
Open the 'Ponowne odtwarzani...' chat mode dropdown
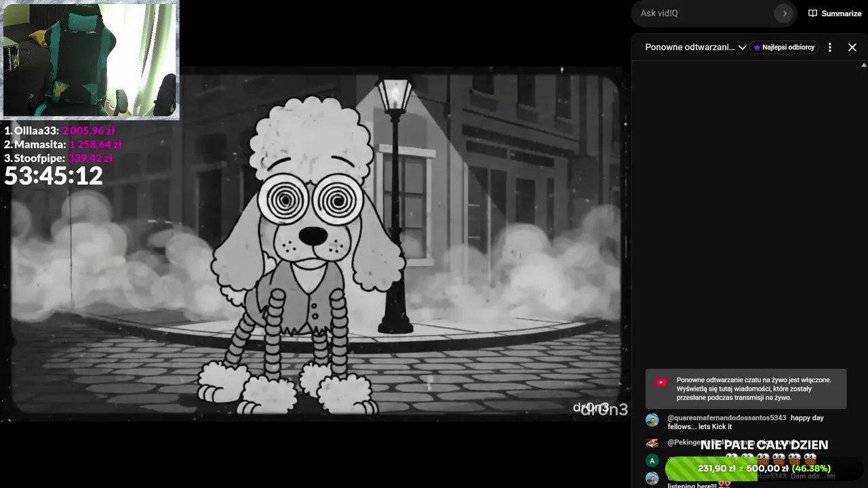click(x=696, y=47)
